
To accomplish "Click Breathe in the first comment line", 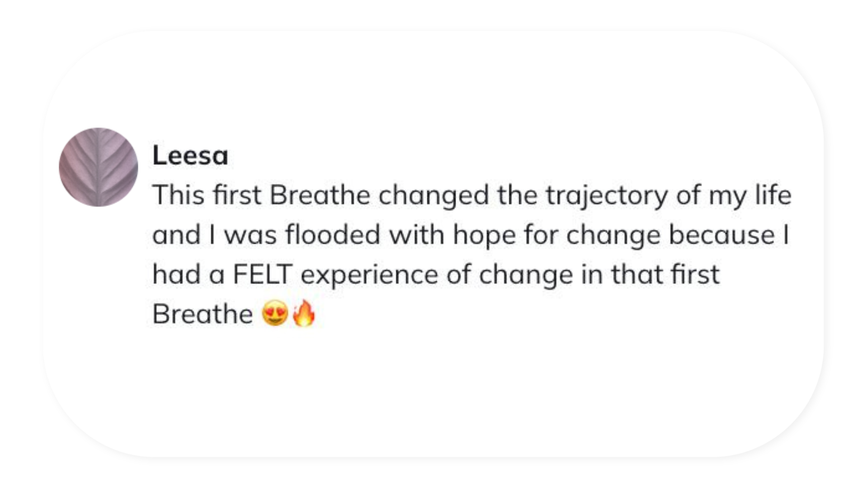I will [x=320, y=195].
